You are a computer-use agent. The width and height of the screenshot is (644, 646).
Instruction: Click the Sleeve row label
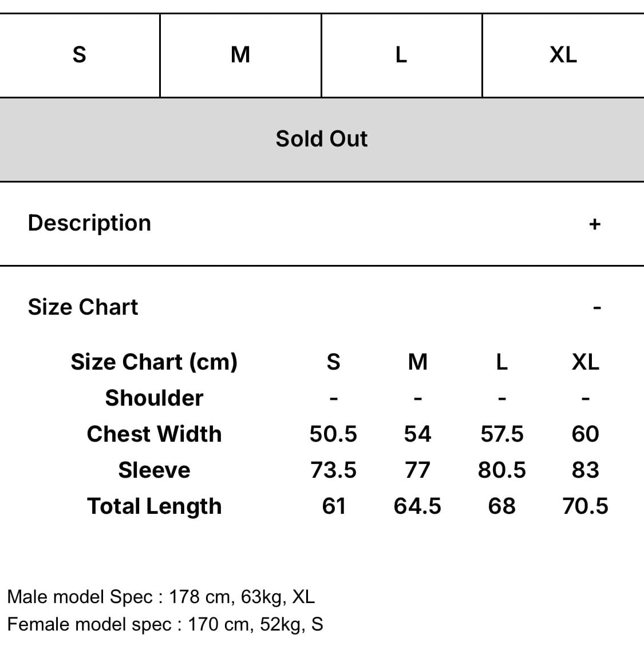pos(154,470)
